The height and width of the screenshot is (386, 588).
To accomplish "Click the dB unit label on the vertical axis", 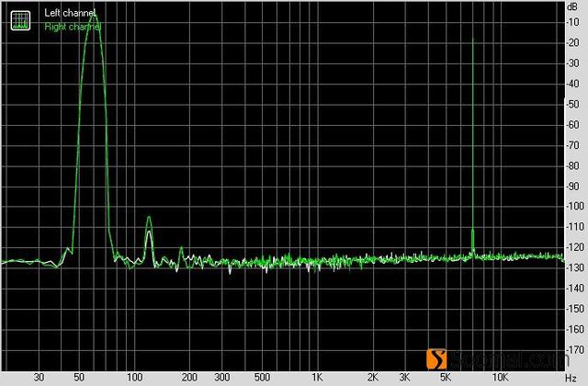I will pyautogui.click(x=573, y=6).
